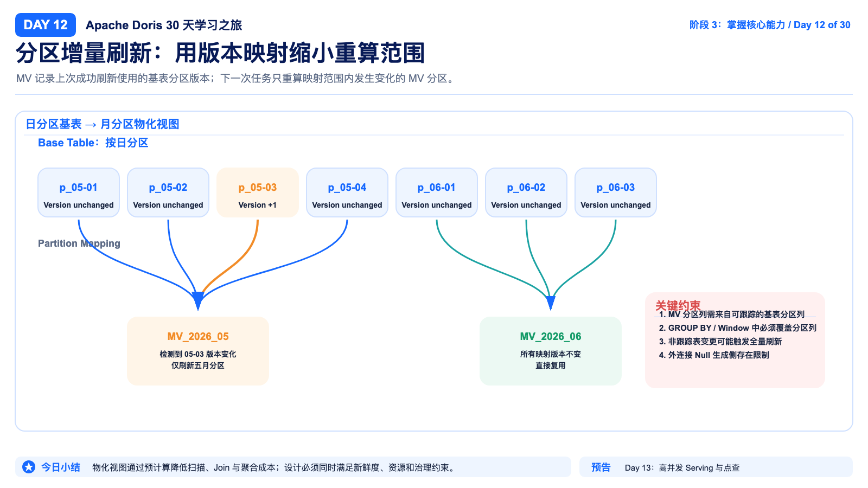Click '所有映射版本不变' text

pyautogui.click(x=551, y=354)
